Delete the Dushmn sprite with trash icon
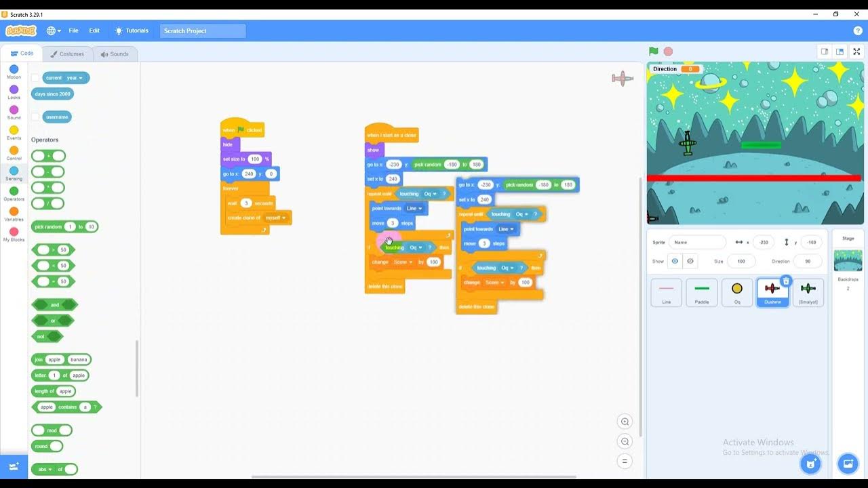 pos(786,281)
